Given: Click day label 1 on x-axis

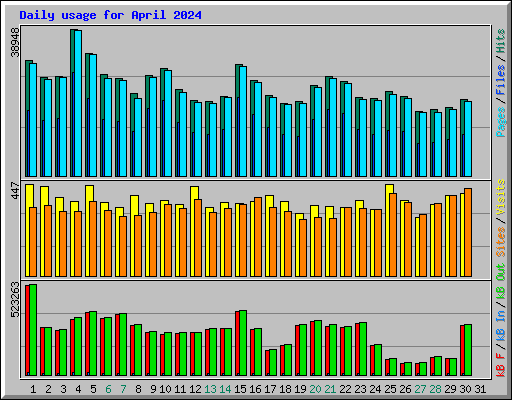Looking at the screenshot, I should tap(33, 389).
